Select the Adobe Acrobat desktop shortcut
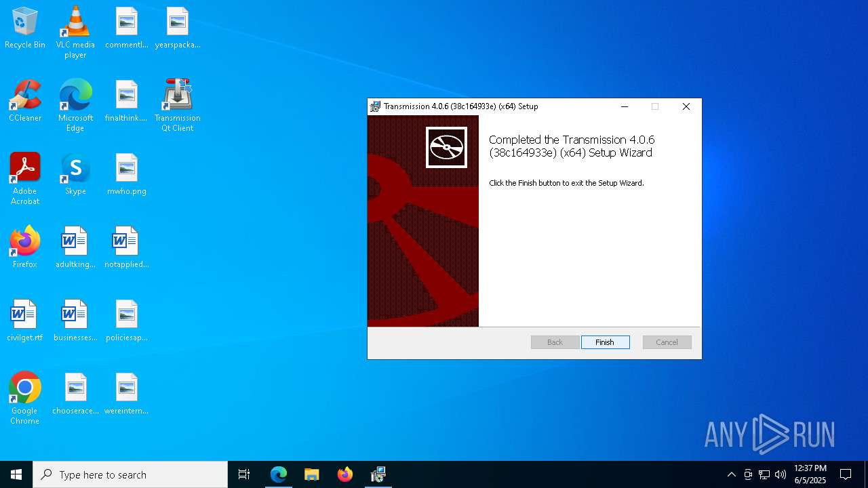 [x=25, y=179]
